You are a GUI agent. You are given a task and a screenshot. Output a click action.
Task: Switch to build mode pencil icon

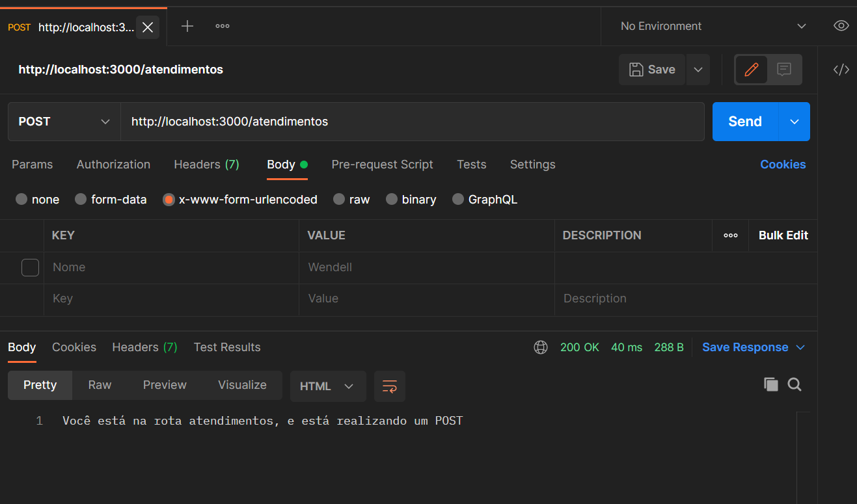click(x=752, y=70)
